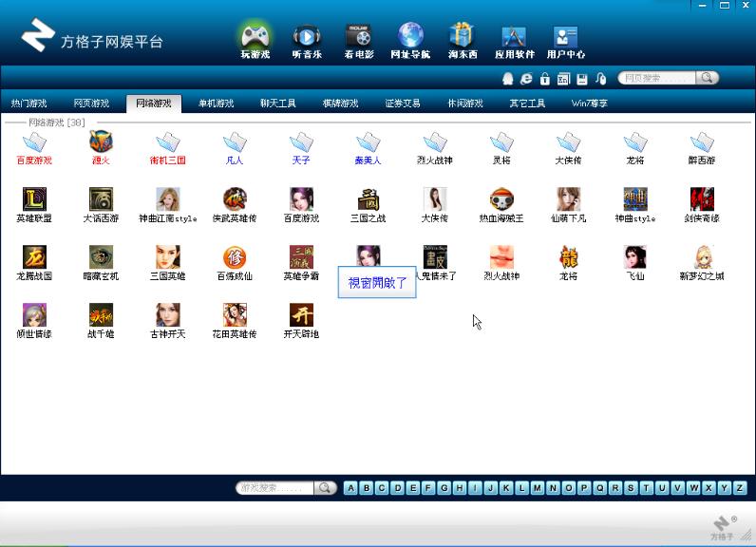Click the QQ penguin icon in toolbar

coord(508,79)
